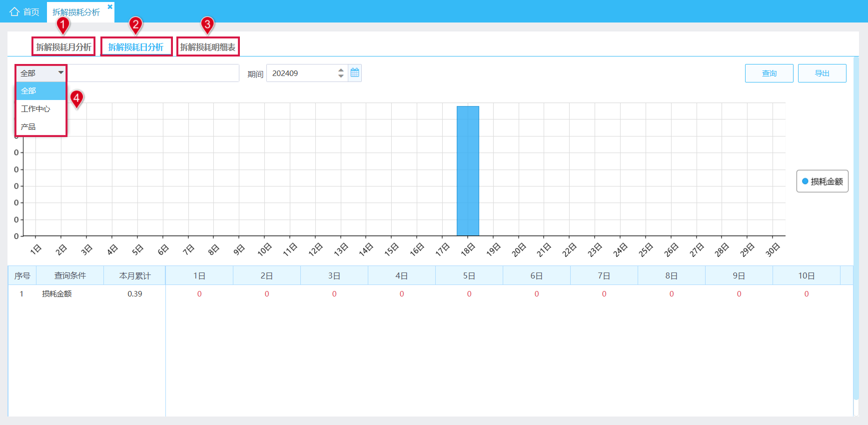The width and height of the screenshot is (868, 425).
Task: Decrease the period value with the down arrow
Action: [x=341, y=76]
